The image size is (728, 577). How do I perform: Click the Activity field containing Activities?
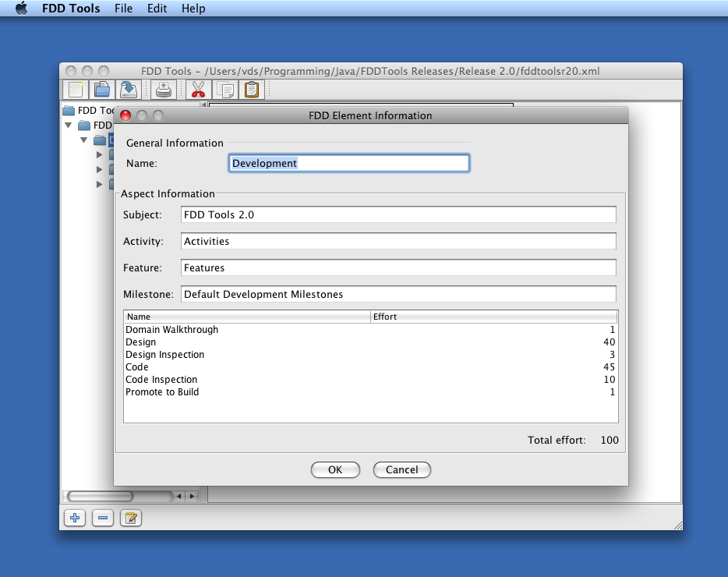pyautogui.click(x=398, y=241)
